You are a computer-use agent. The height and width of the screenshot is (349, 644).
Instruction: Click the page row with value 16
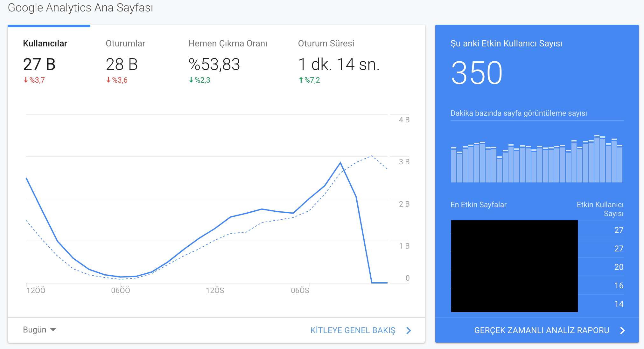coord(537,285)
